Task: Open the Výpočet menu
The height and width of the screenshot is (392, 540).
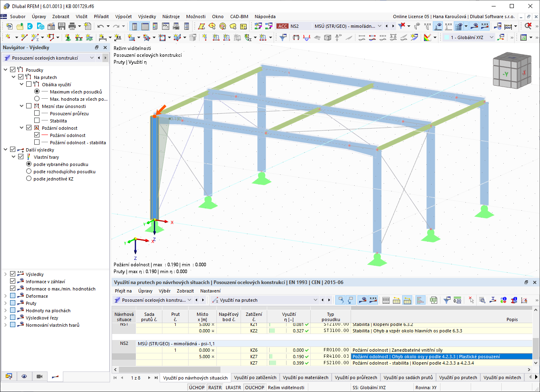Action: (x=123, y=17)
